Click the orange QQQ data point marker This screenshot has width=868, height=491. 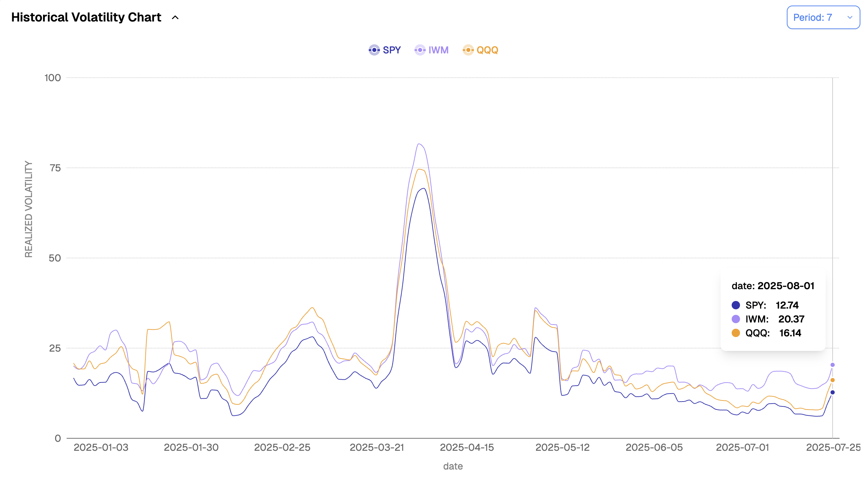point(832,380)
